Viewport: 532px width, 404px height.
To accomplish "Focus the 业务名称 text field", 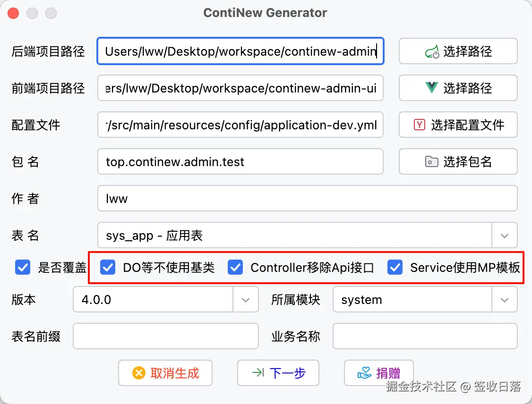I will [425, 337].
